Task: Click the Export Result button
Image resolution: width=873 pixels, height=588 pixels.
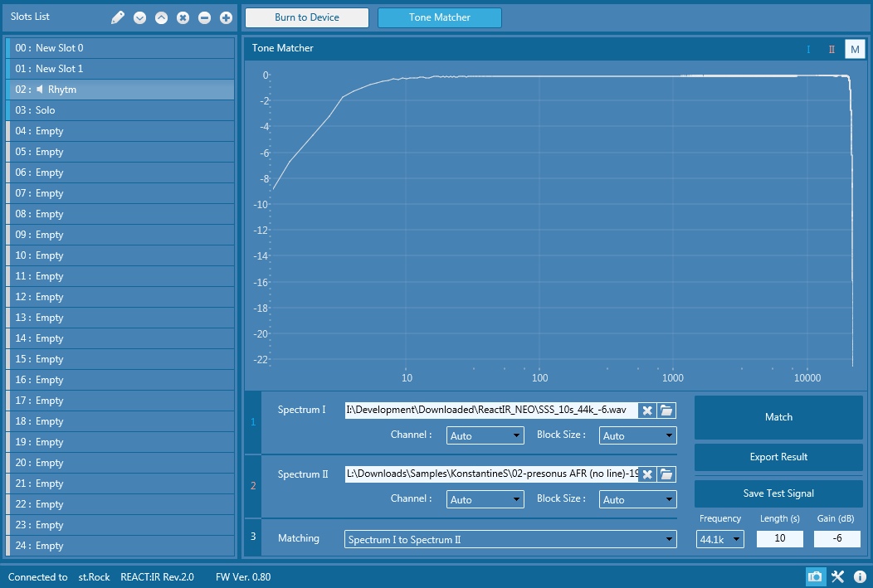Action: [778, 457]
